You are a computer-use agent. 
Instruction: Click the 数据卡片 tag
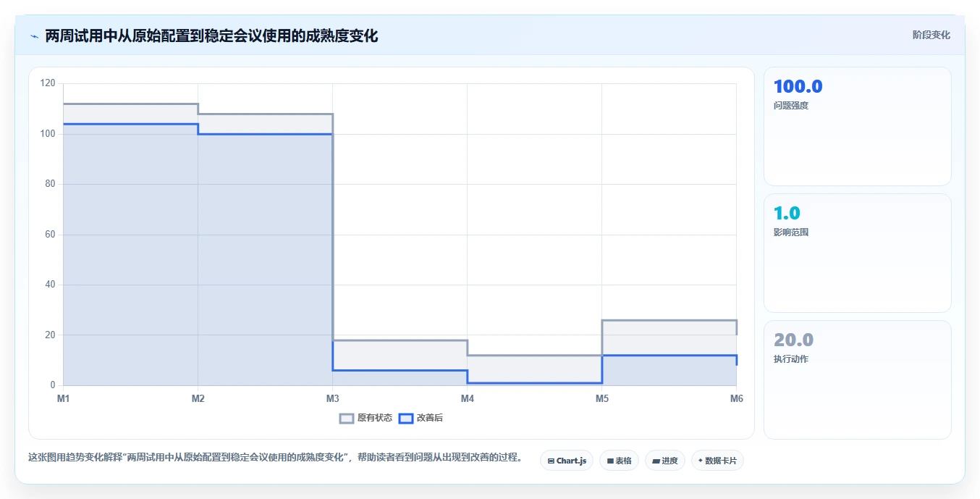(x=717, y=461)
